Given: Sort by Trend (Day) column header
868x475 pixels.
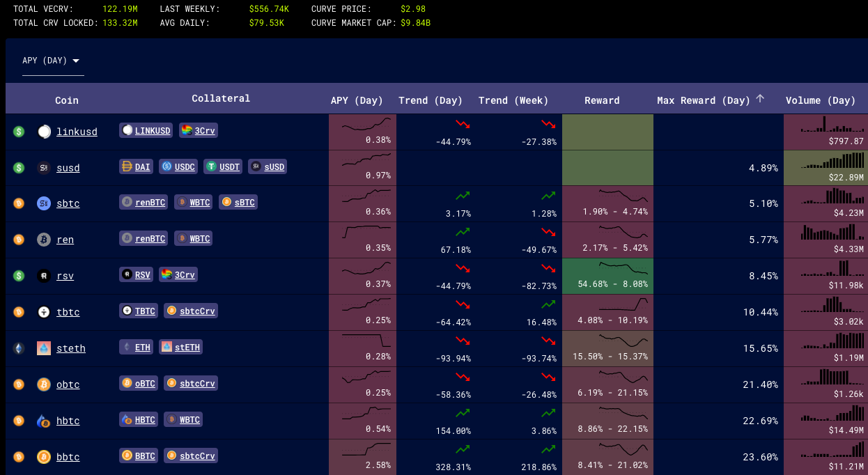Looking at the screenshot, I should [431, 100].
